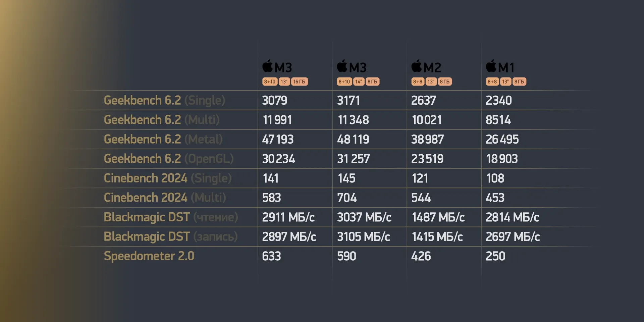The width and height of the screenshot is (644, 322).
Task: Select the Geekbench 6.2 (Metal) row label
Action: pos(163,139)
